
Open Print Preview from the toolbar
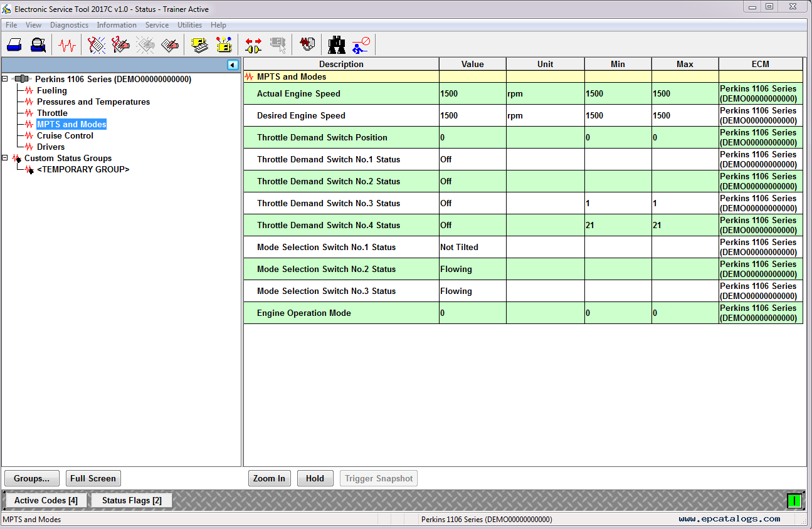point(38,45)
